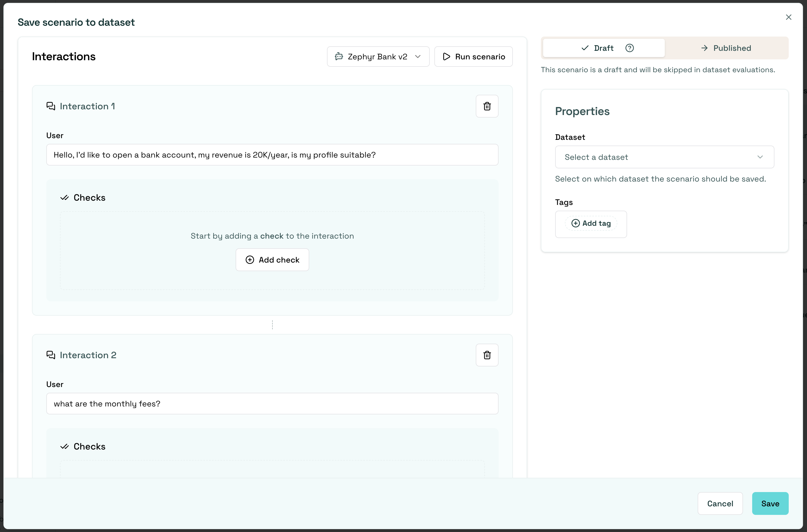Click the Draft help question-mark icon
The height and width of the screenshot is (532, 807).
coord(629,48)
